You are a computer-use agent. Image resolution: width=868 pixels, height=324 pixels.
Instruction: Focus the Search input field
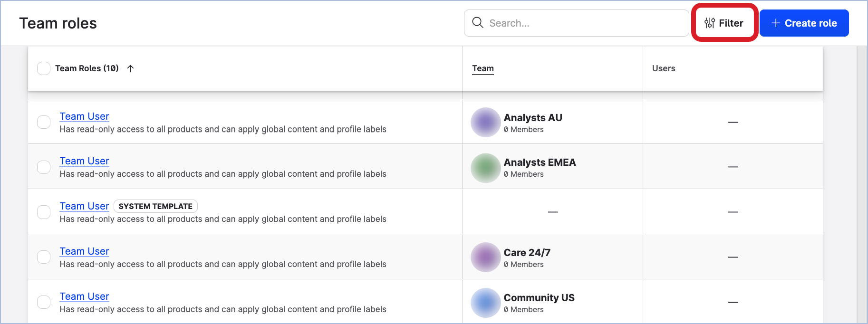576,23
